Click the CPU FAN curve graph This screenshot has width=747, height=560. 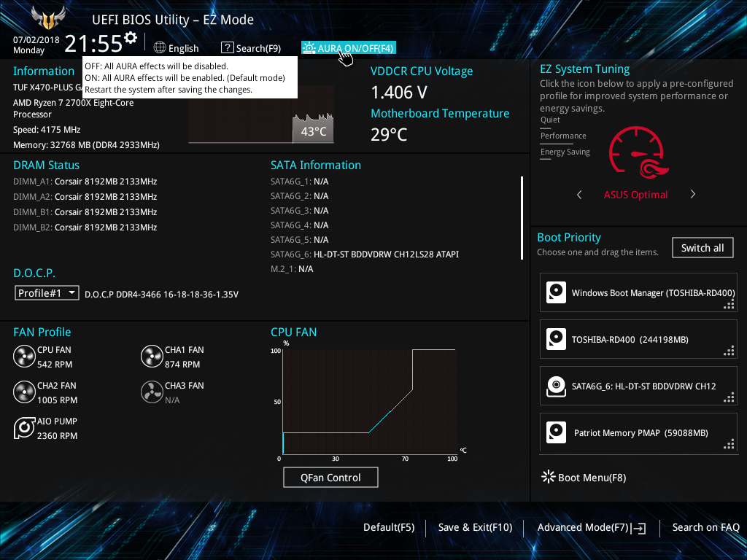[x=370, y=402]
